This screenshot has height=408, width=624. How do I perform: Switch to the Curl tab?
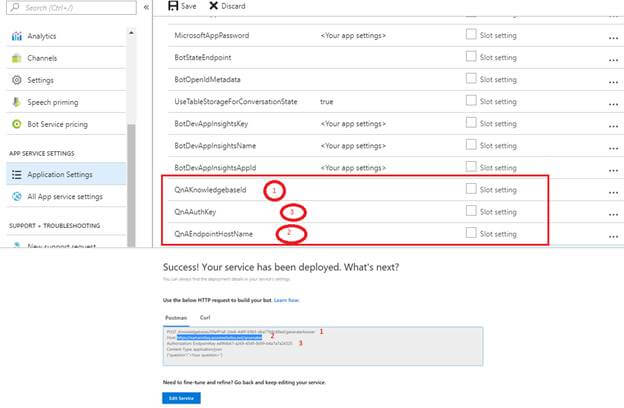point(205,318)
